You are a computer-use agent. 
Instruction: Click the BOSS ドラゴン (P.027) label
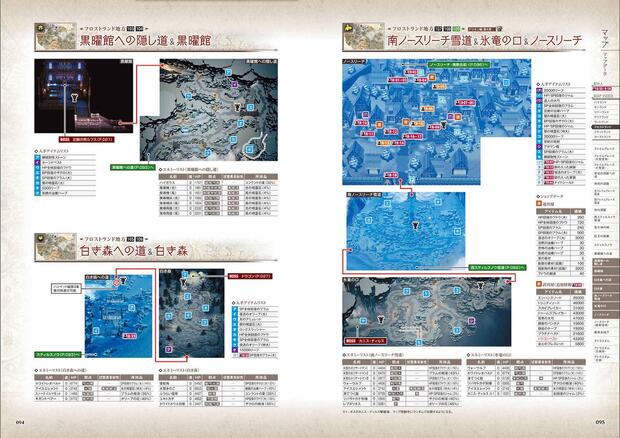point(250,276)
